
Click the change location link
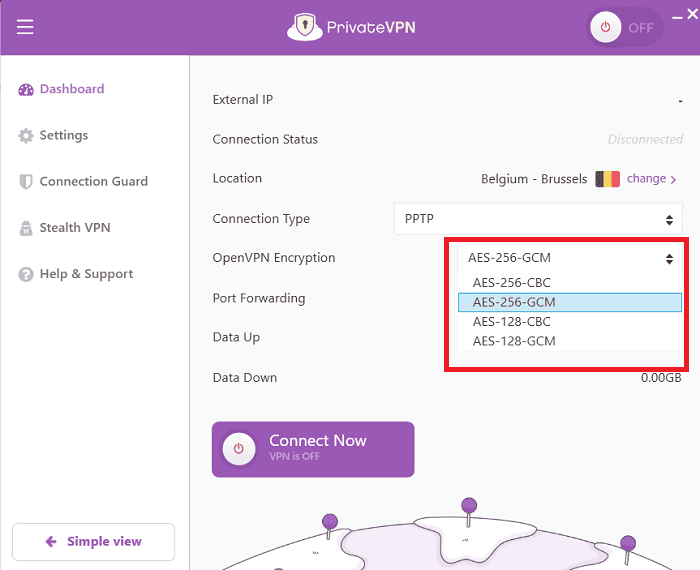[651, 179]
